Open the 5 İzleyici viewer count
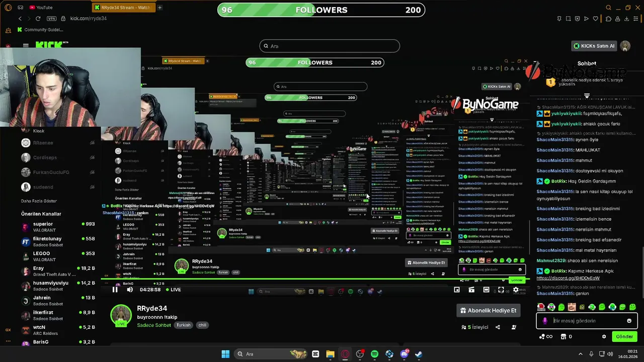The image size is (644, 362). (475, 327)
